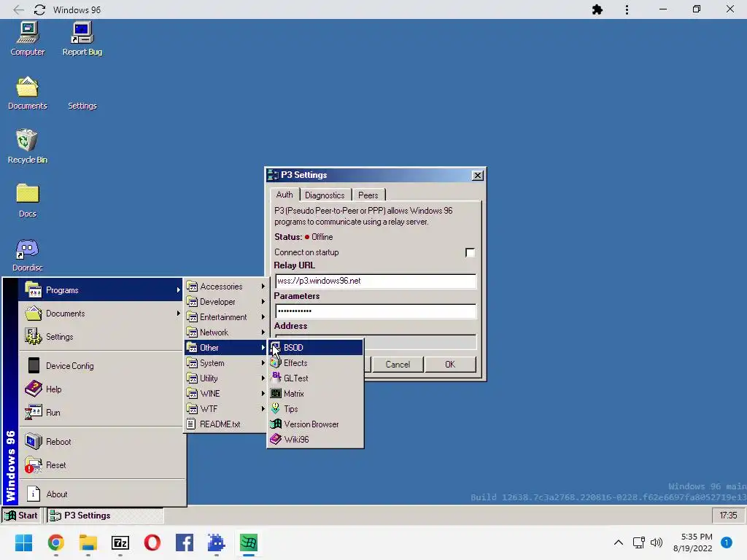Viewport: 747px width, 560px height.
Task: Open the notification center badge
Action: click(726, 542)
